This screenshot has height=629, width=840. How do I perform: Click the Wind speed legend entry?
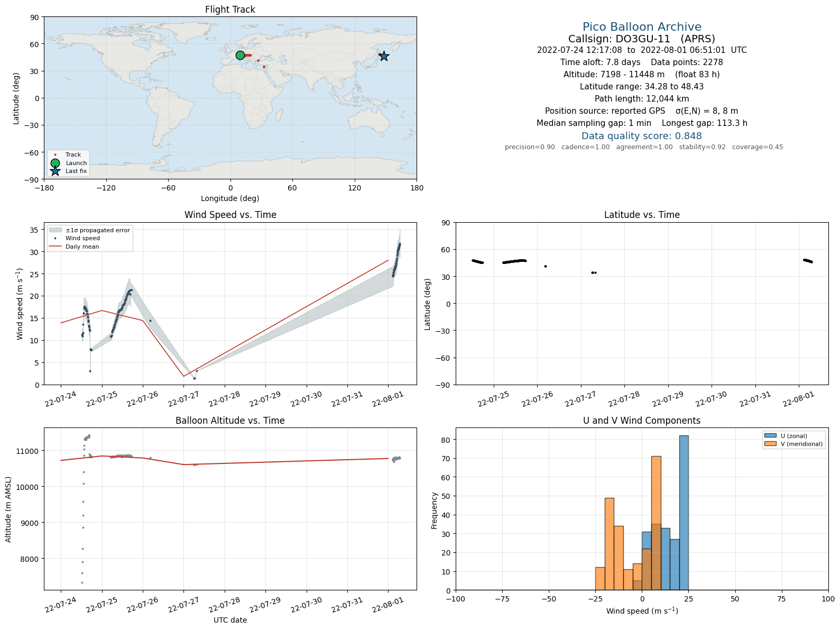click(74, 238)
